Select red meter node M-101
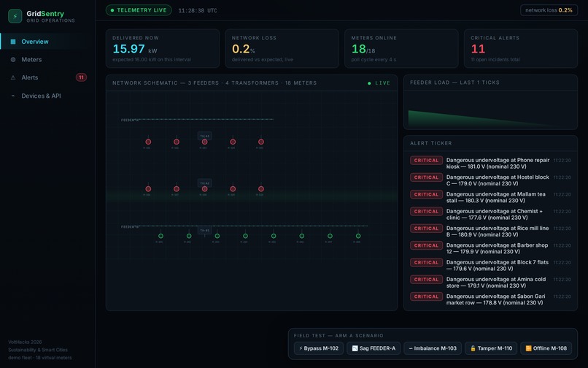Screen dimensions: 588x368 148,142
